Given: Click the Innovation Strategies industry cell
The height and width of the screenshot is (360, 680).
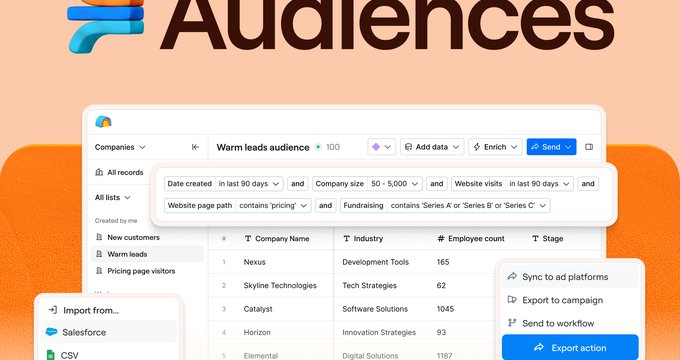Looking at the screenshot, I should point(379,332).
